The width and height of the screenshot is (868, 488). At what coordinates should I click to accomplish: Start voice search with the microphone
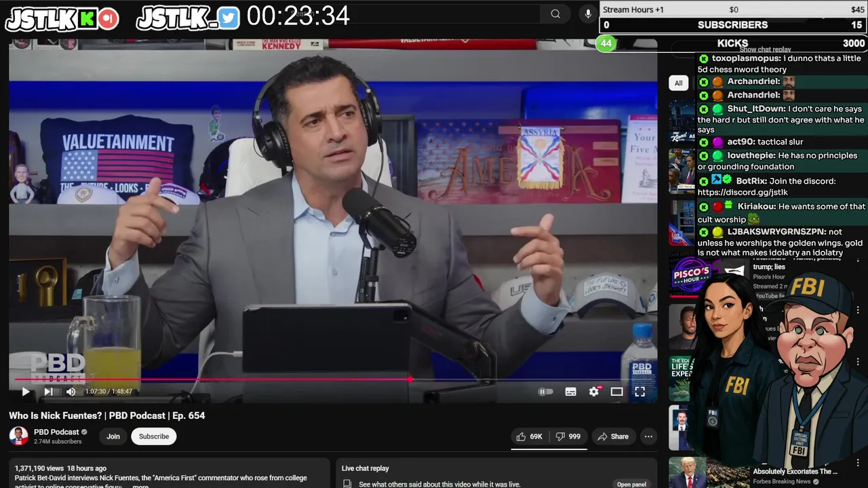[587, 14]
